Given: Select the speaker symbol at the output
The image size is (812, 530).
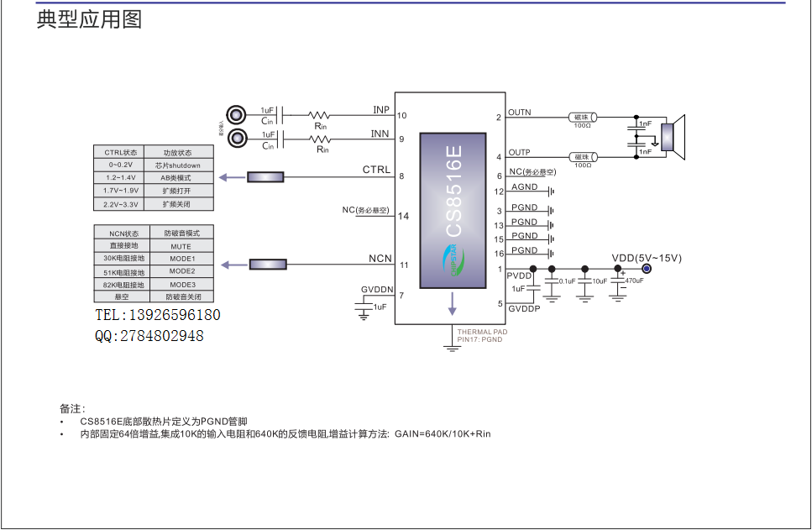Looking at the screenshot, I should [x=673, y=137].
